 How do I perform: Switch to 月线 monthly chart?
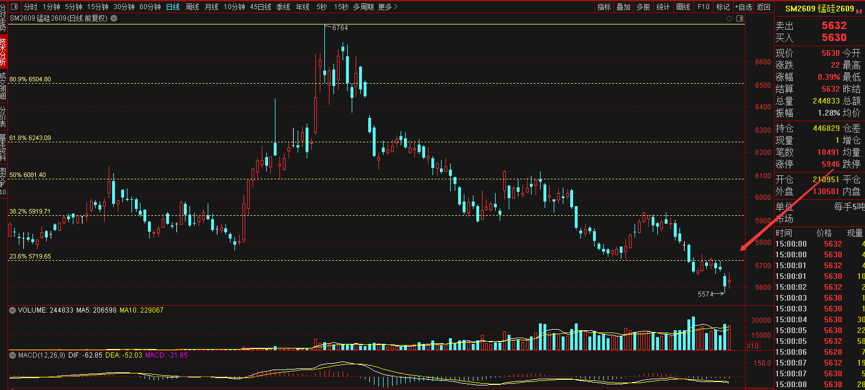tap(211, 7)
